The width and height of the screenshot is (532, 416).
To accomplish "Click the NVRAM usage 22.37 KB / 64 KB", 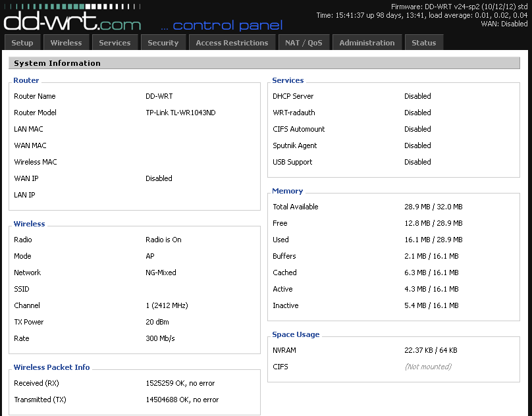I will click(431, 351).
